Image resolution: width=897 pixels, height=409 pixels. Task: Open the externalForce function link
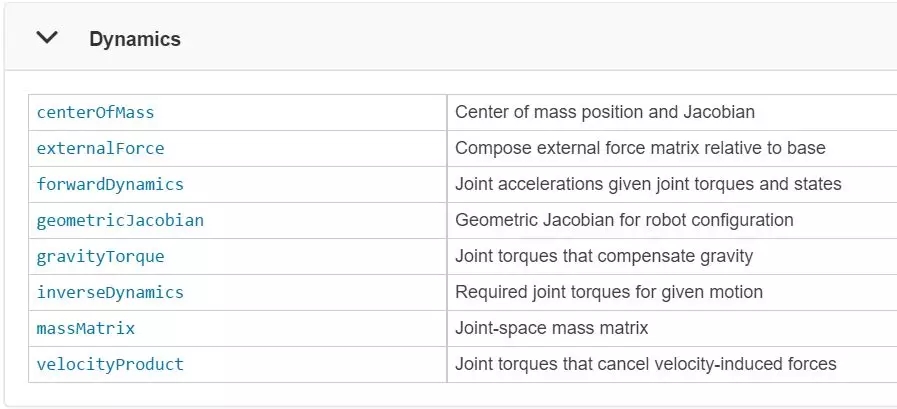pos(101,148)
